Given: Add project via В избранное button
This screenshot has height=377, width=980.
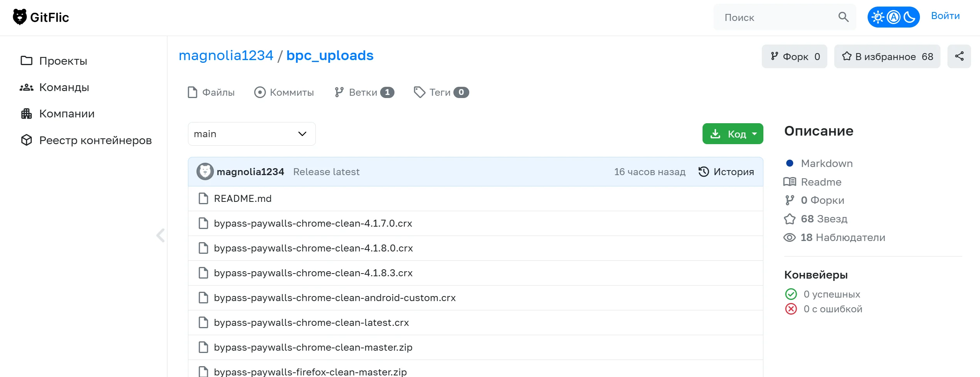Looking at the screenshot, I should 887,57.
